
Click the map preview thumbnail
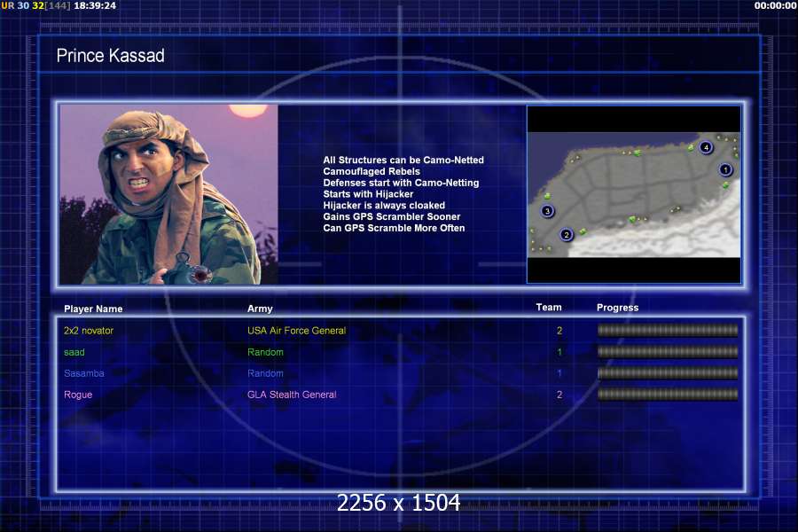634,194
